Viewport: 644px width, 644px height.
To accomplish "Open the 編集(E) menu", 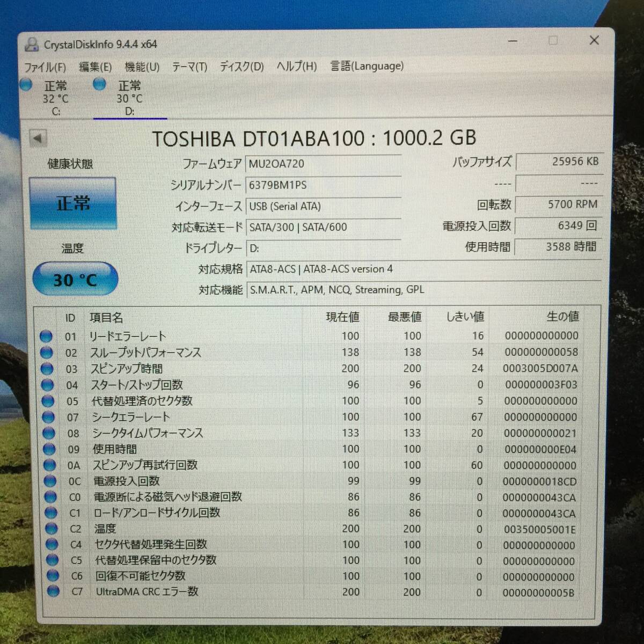I will tap(96, 67).
